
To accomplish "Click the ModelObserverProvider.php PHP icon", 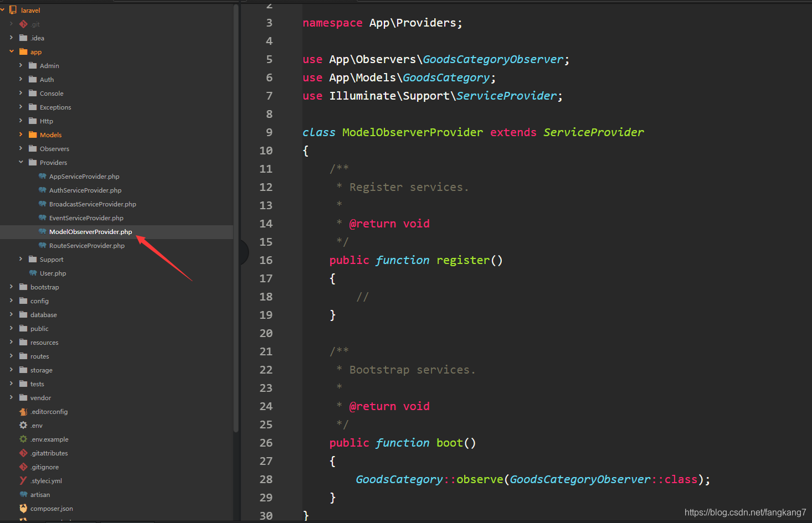I will point(42,231).
